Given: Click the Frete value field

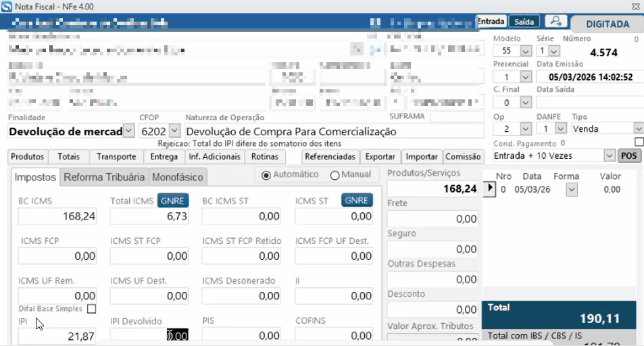Looking at the screenshot, I should tap(432, 219).
